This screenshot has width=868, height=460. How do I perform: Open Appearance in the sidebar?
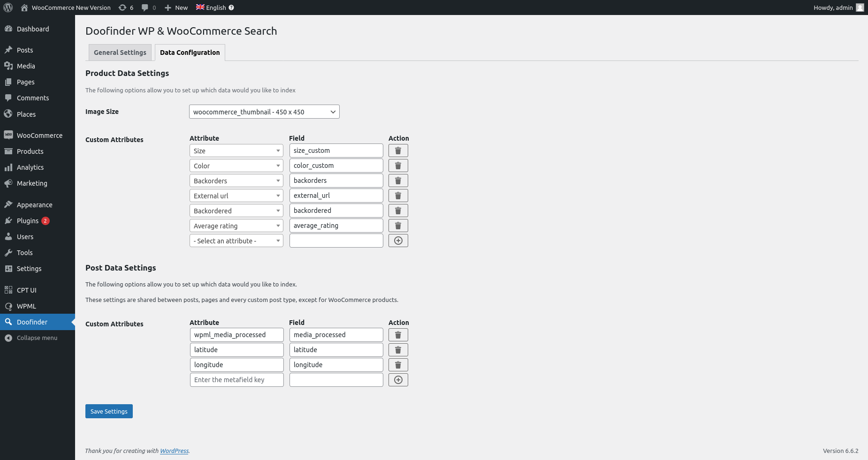tap(38, 205)
